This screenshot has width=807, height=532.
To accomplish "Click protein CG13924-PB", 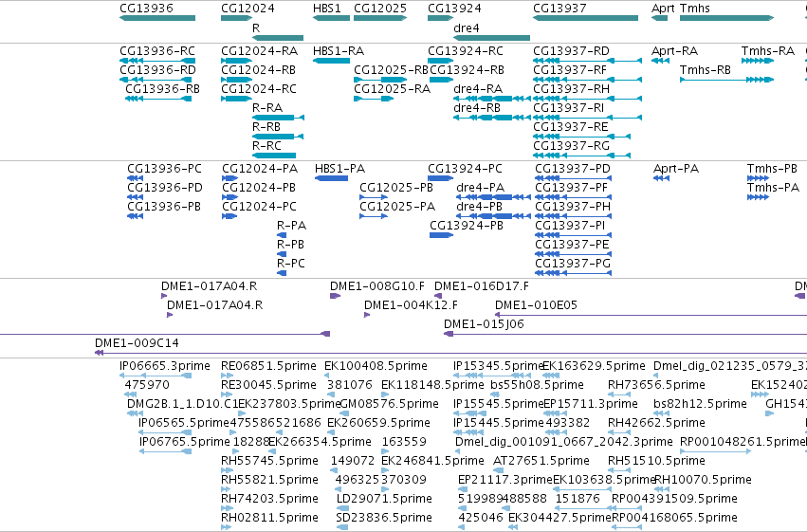I will click(x=442, y=235).
